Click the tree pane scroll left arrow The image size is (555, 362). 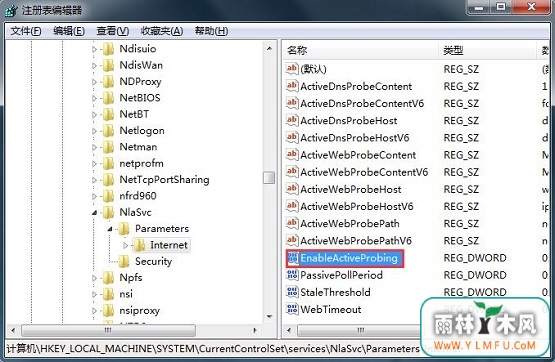[12, 331]
